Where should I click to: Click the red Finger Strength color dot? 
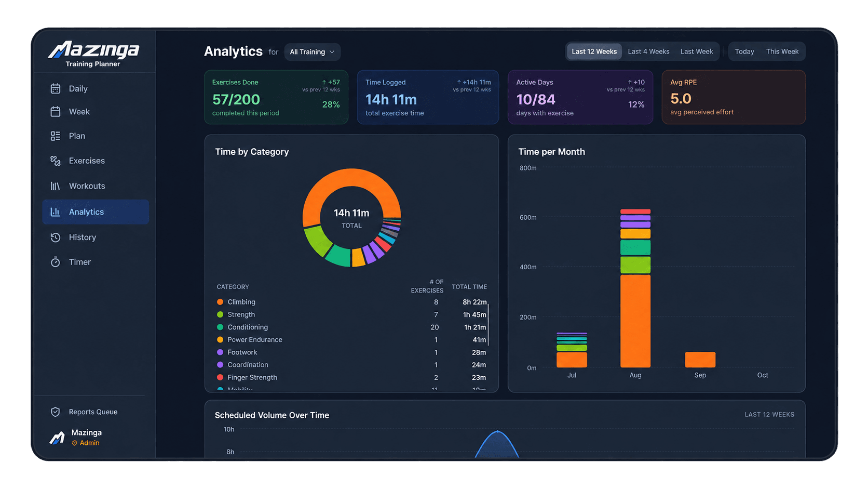click(220, 377)
